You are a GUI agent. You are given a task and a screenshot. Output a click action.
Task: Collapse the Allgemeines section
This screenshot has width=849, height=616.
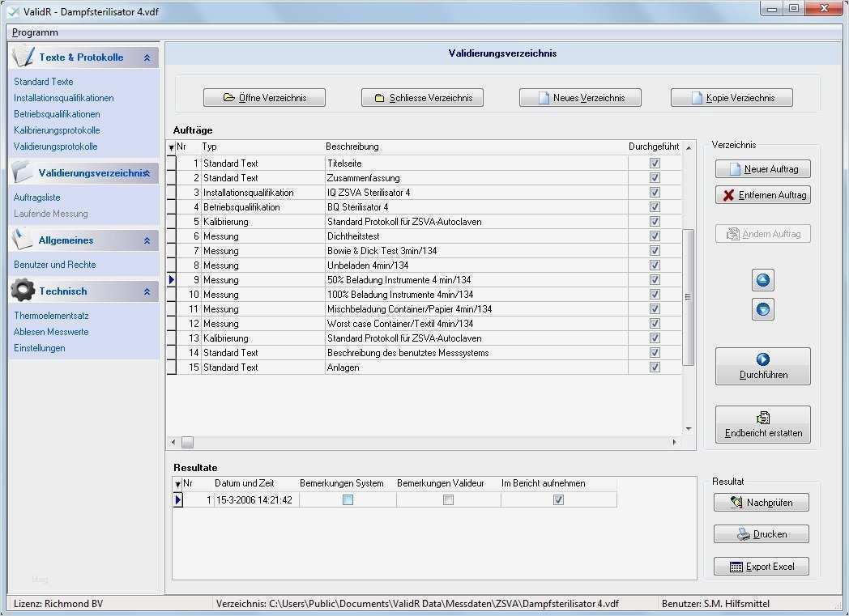[147, 240]
